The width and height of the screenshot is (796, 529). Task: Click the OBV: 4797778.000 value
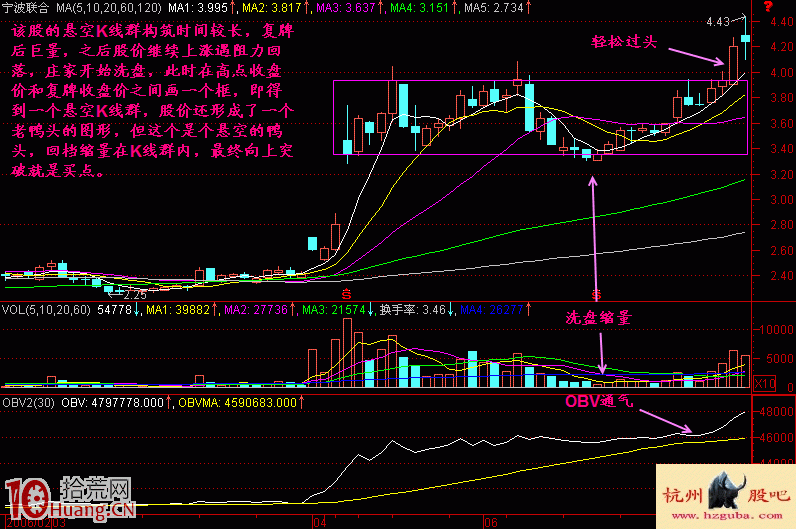(113, 403)
